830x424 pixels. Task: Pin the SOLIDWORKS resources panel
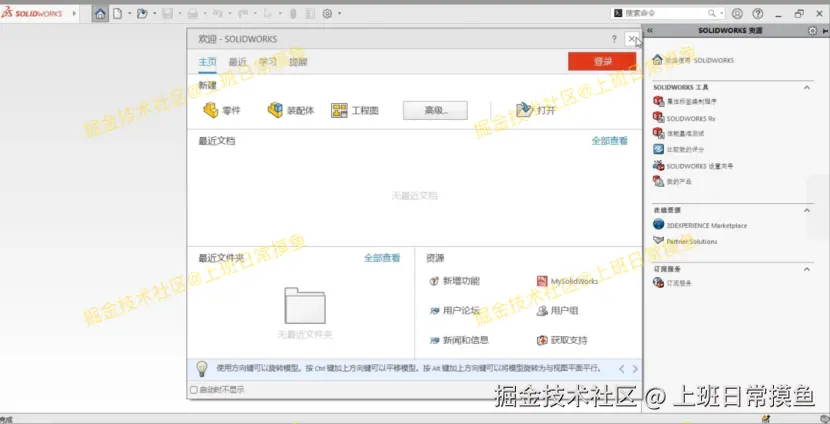pos(825,31)
